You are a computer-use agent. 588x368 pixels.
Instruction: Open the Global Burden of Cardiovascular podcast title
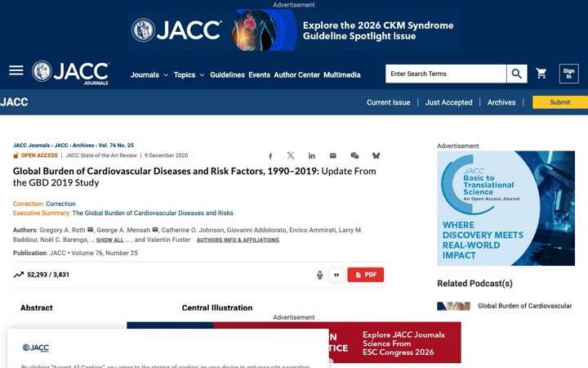point(524,306)
